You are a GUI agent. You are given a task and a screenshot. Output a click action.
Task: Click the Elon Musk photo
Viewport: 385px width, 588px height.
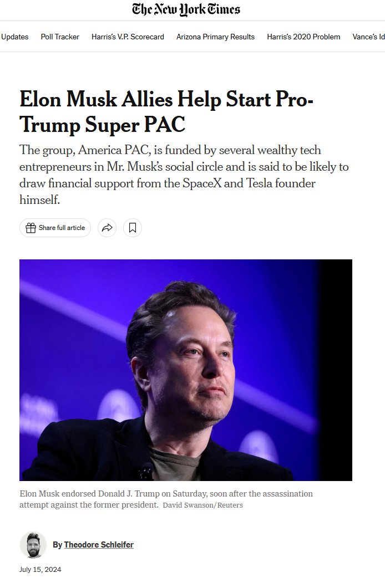pos(186,370)
